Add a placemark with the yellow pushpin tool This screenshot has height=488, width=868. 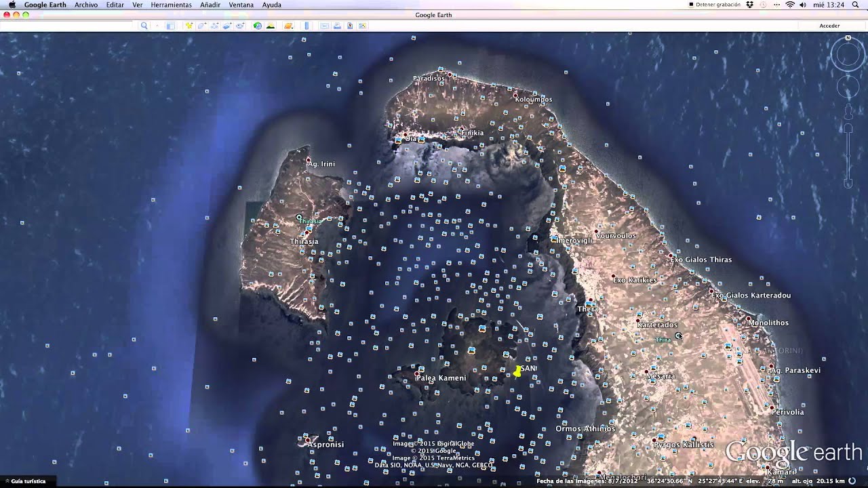point(189,26)
